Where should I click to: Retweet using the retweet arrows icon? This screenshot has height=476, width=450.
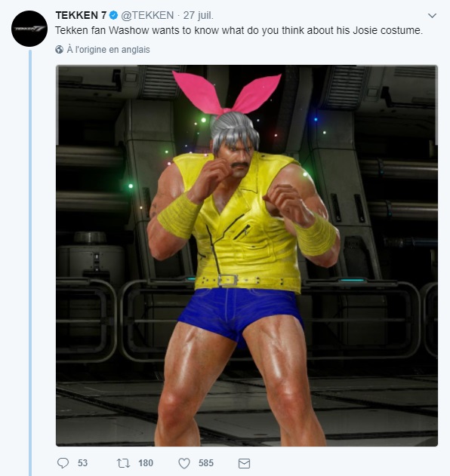click(x=123, y=463)
